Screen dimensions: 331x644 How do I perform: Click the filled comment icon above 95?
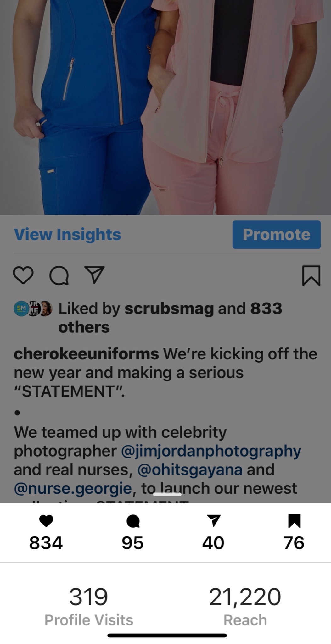coord(133,521)
